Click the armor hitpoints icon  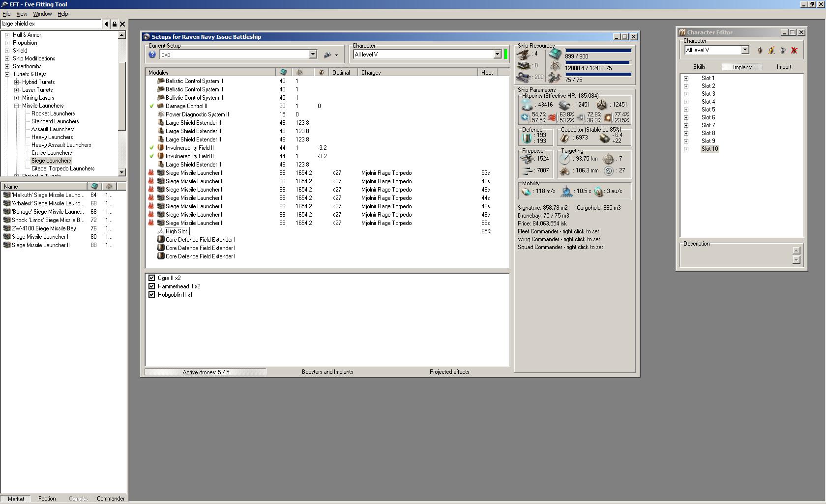click(x=564, y=105)
